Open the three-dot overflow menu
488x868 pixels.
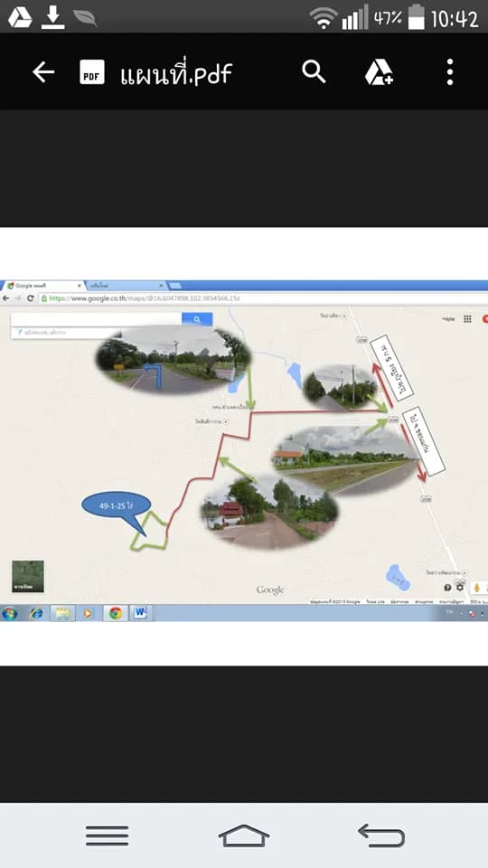[450, 72]
